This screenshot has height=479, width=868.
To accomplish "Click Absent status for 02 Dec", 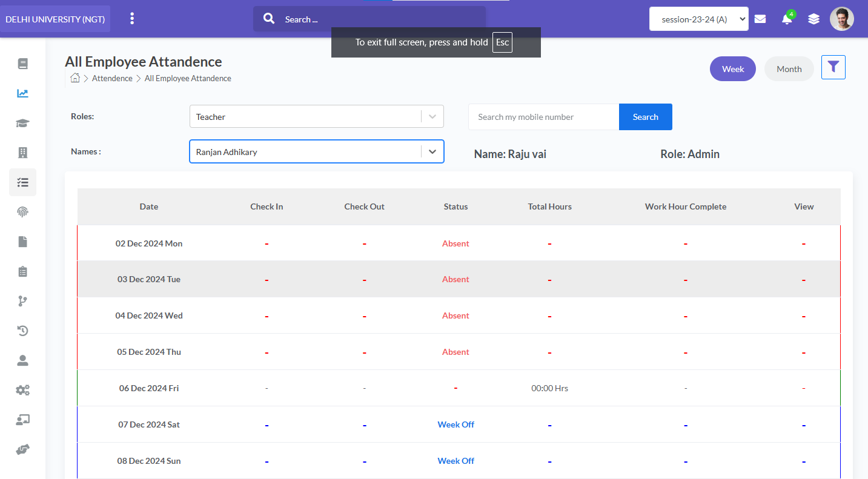I will [x=456, y=243].
